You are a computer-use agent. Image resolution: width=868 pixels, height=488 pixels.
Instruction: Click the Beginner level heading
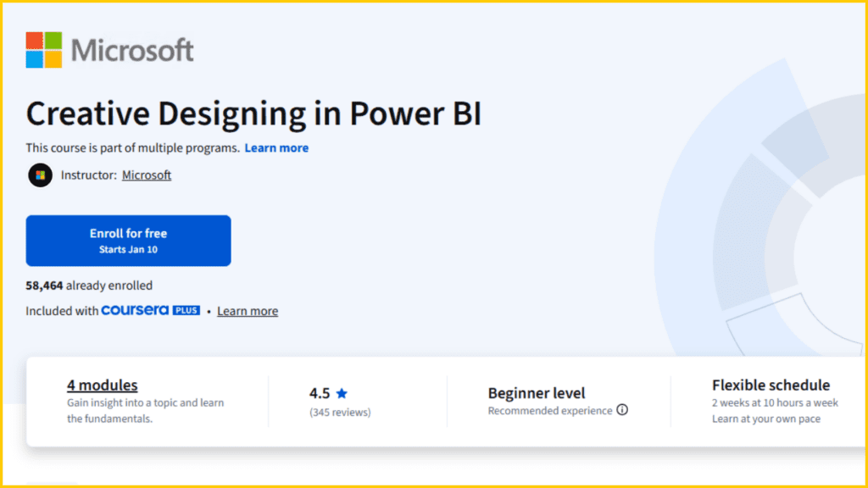click(x=537, y=393)
